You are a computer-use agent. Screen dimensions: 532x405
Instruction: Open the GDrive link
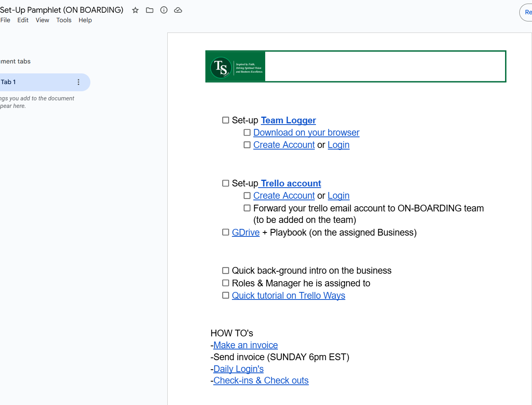pos(246,232)
